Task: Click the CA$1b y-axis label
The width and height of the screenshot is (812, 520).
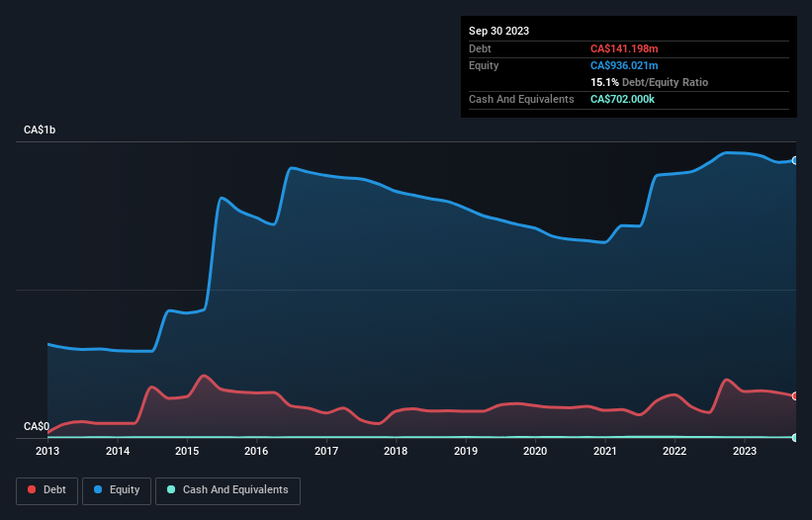Action: pos(40,130)
